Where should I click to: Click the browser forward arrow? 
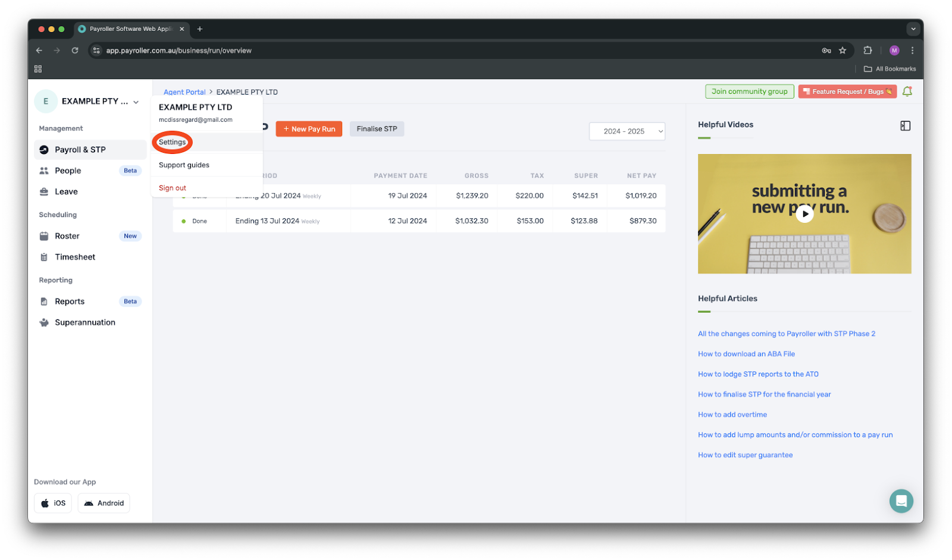pos(57,51)
